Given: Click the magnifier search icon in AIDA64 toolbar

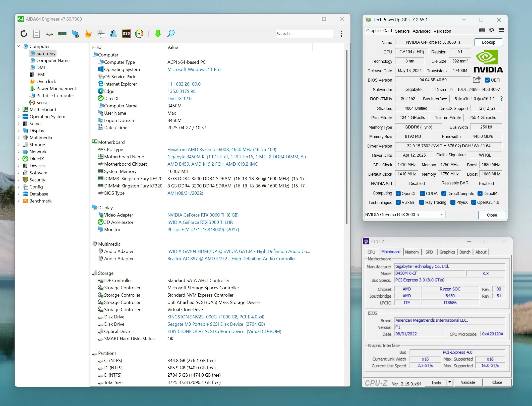Looking at the screenshot, I should (171, 34).
